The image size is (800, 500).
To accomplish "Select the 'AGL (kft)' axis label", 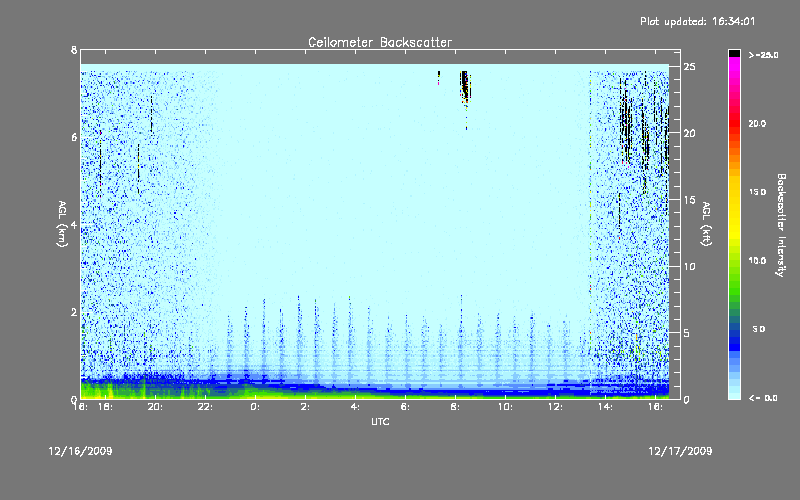I will pyautogui.click(x=706, y=224).
